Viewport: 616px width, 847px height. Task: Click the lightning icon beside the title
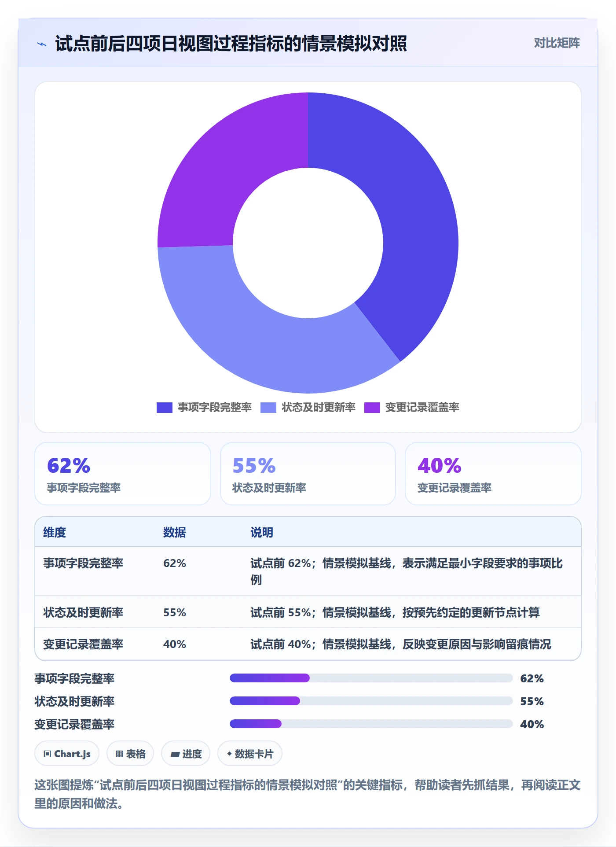pos(42,44)
